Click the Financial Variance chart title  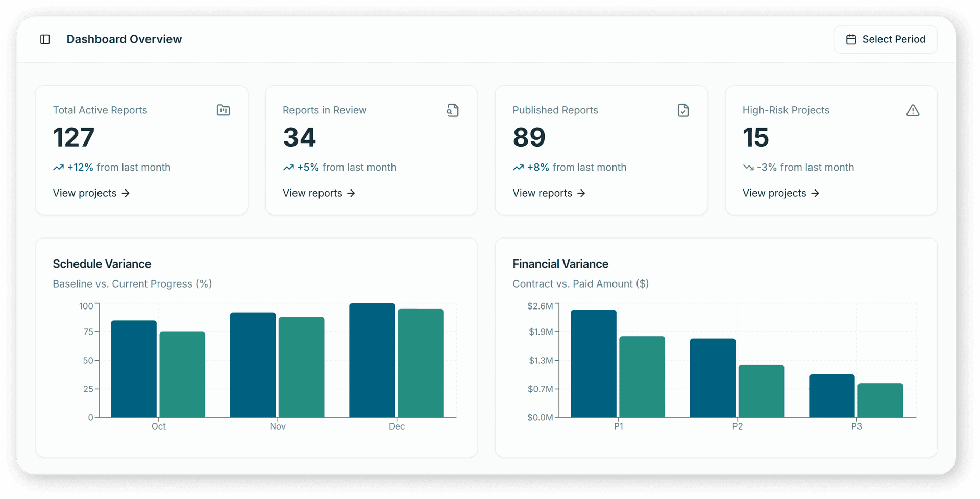click(x=560, y=264)
